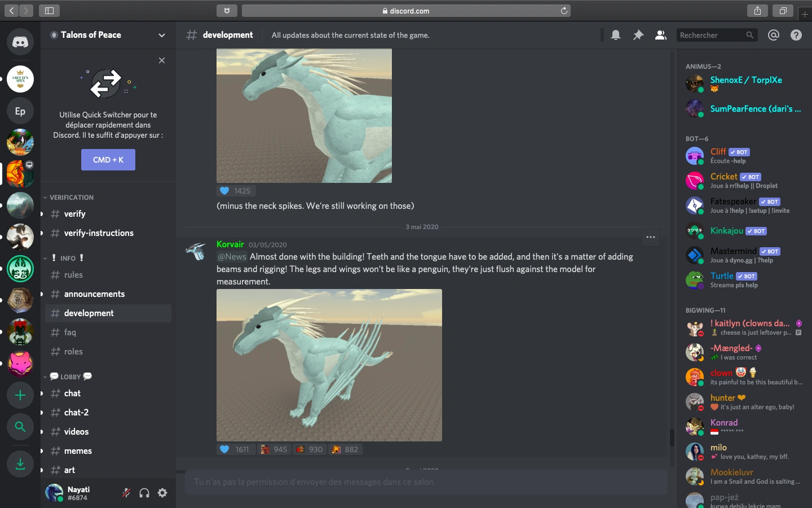Image resolution: width=812 pixels, height=508 pixels.
Task: Collapse the VERIFICATION category
Action: pyautogui.click(x=71, y=198)
